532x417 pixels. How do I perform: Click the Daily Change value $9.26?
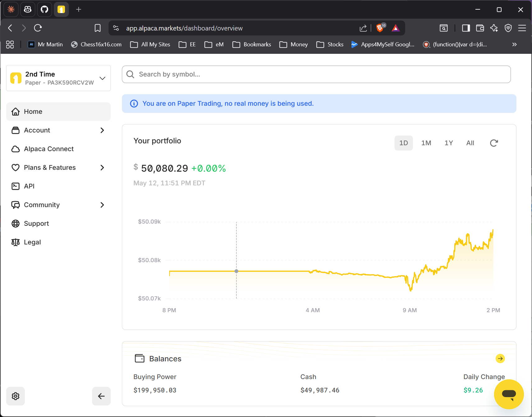point(473,390)
